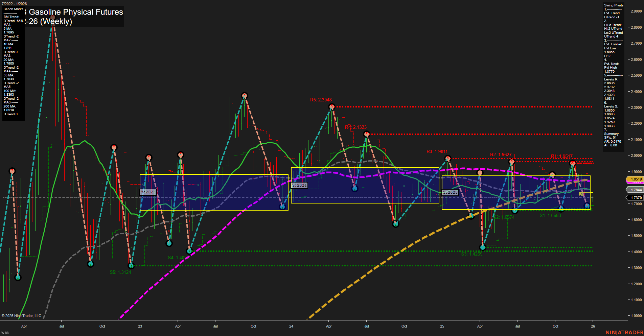Select the F0 marker inside the yellow 2025 box
644x336 pixels.
coord(581,195)
